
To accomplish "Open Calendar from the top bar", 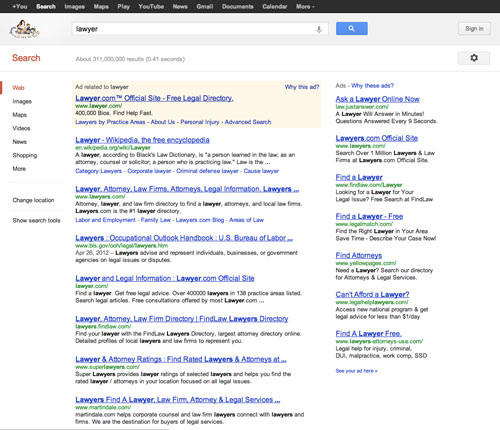I will [275, 6].
